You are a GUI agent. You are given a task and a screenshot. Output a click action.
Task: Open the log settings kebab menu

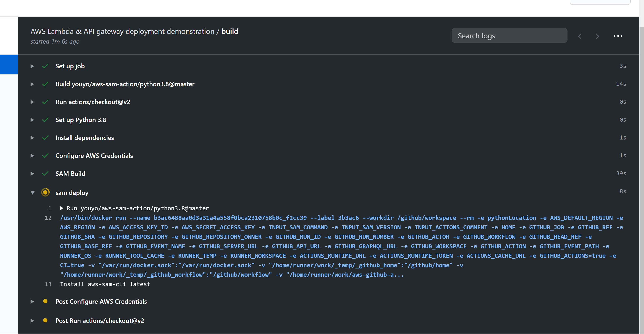(x=618, y=36)
